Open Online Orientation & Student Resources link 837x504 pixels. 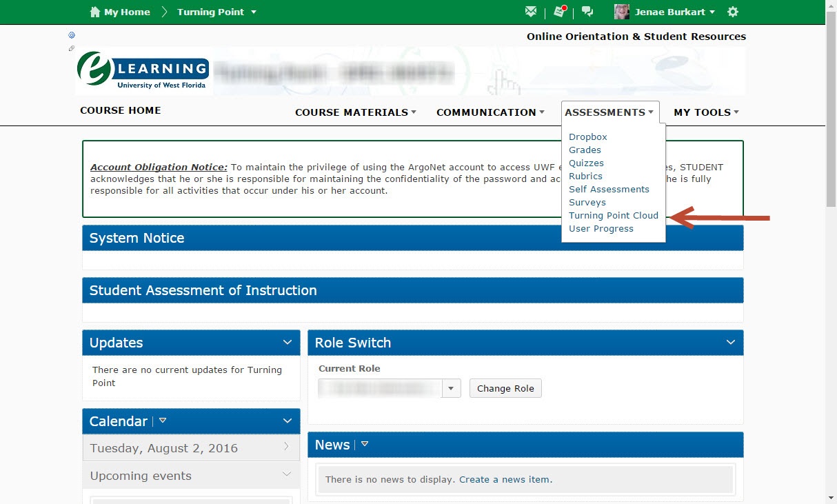[636, 37]
